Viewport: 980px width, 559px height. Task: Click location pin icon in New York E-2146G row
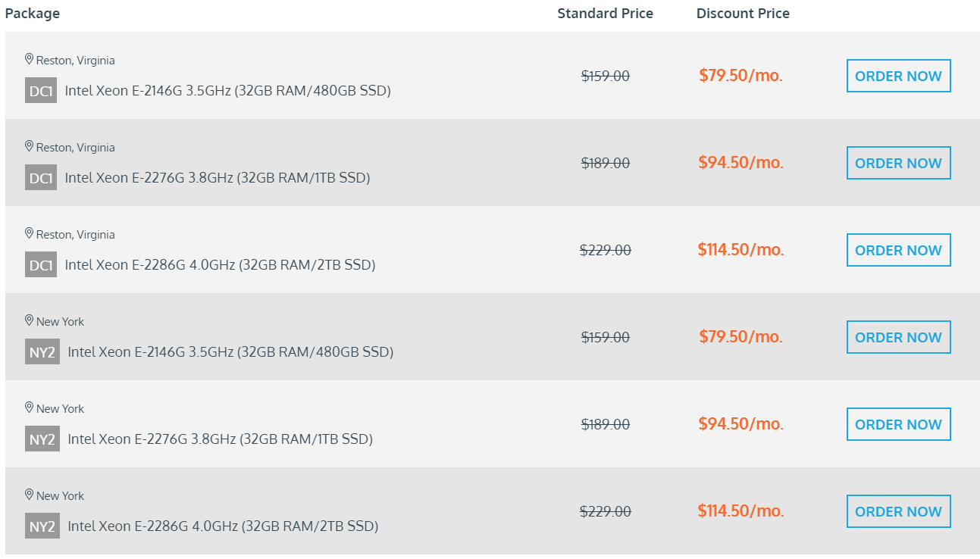pyautogui.click(x=30, y=320)
